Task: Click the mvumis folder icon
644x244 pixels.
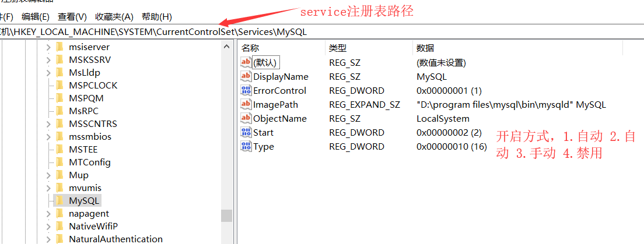Action: click(59, 188)
